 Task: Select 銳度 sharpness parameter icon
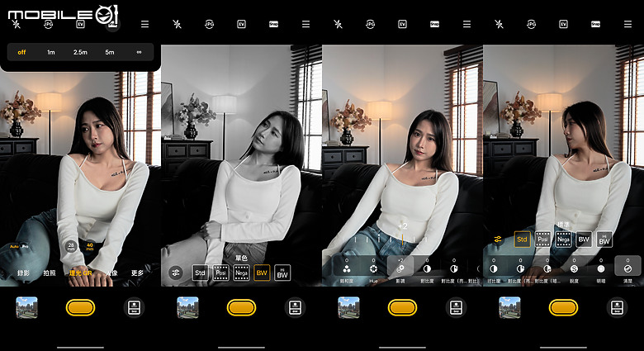point(574,270)
